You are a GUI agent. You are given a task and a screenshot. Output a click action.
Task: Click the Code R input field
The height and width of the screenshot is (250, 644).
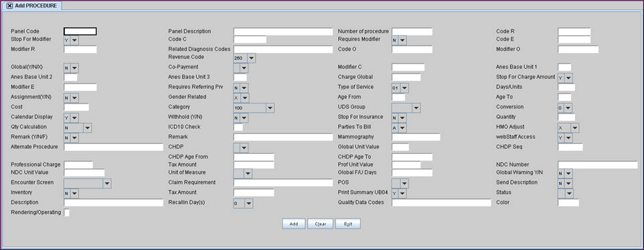pos(574,31)
